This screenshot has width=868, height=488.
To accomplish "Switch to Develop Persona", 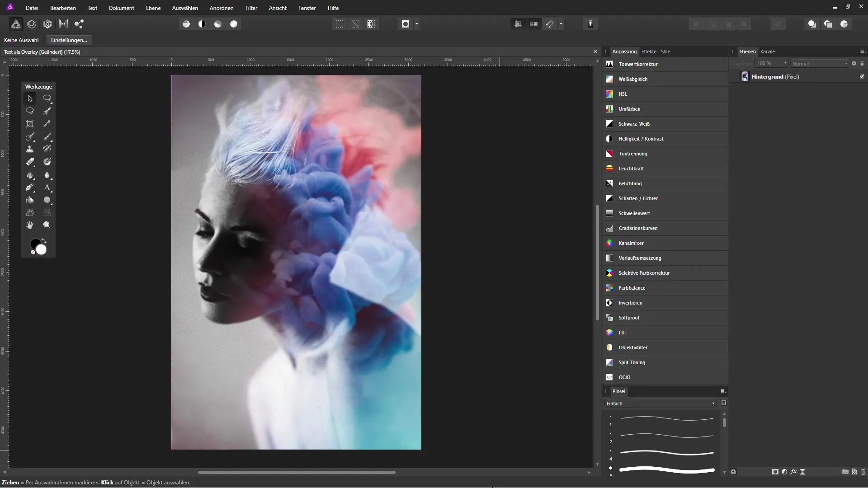I will [47, 24].
